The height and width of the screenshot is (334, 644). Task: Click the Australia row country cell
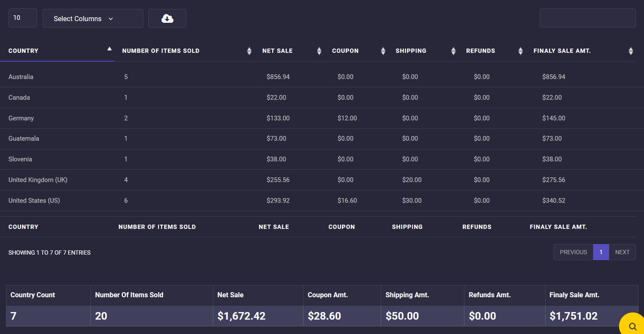tap(21, 77)
